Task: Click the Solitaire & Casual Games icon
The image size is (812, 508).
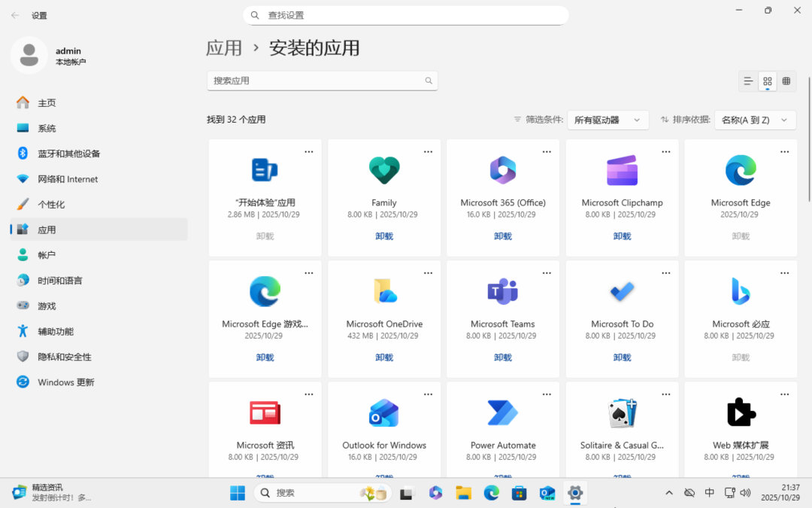Action: (x=622, y=412)
